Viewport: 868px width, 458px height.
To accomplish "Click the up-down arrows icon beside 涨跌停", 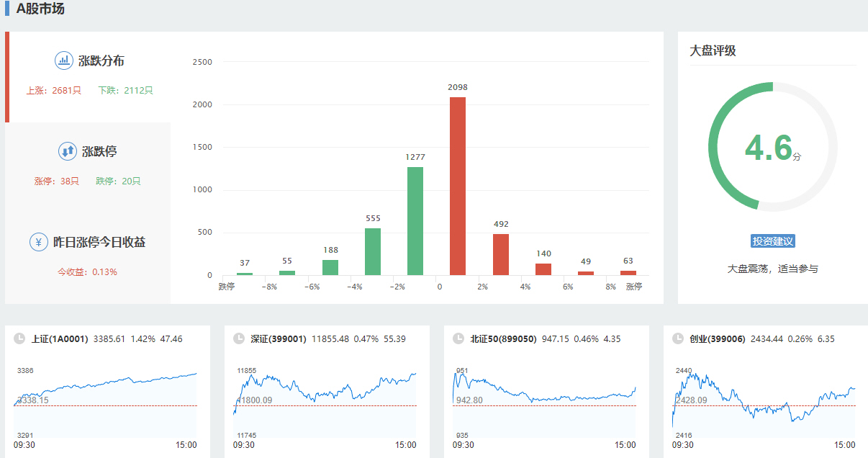I will coord(68,151).
